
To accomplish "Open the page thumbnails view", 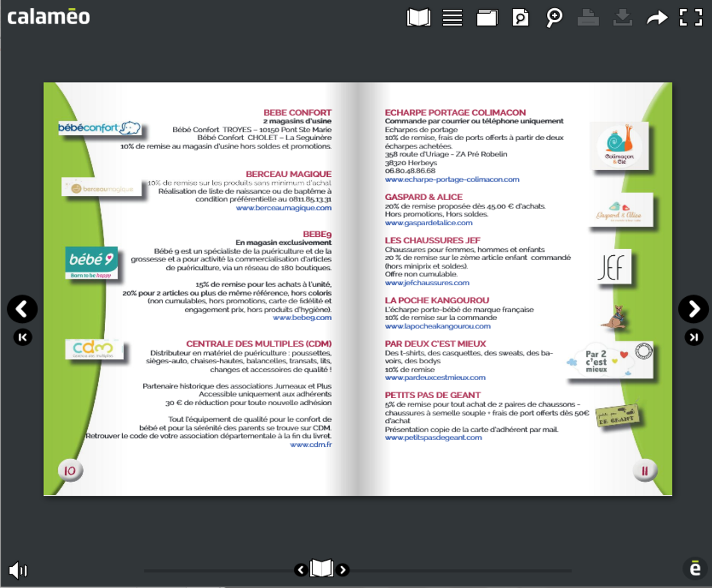I will tap(487, 17).
